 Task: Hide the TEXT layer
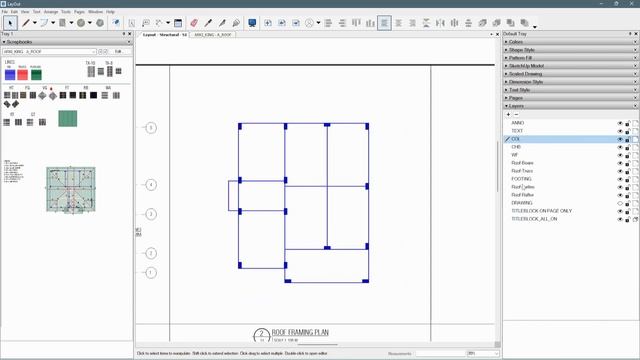coord(620,131)
